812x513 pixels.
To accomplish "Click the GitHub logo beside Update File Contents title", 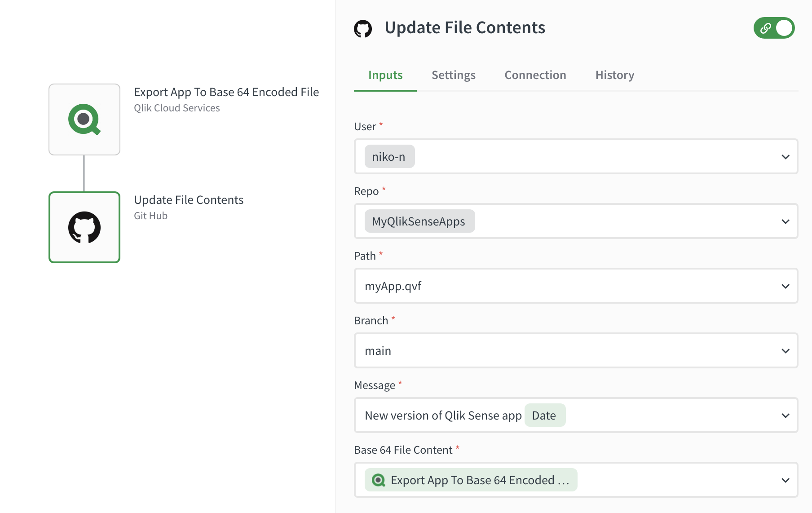I will 364,28.
